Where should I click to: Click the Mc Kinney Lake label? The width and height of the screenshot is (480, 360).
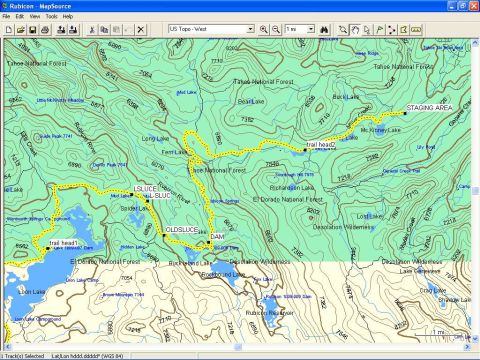tap(380, 130)
